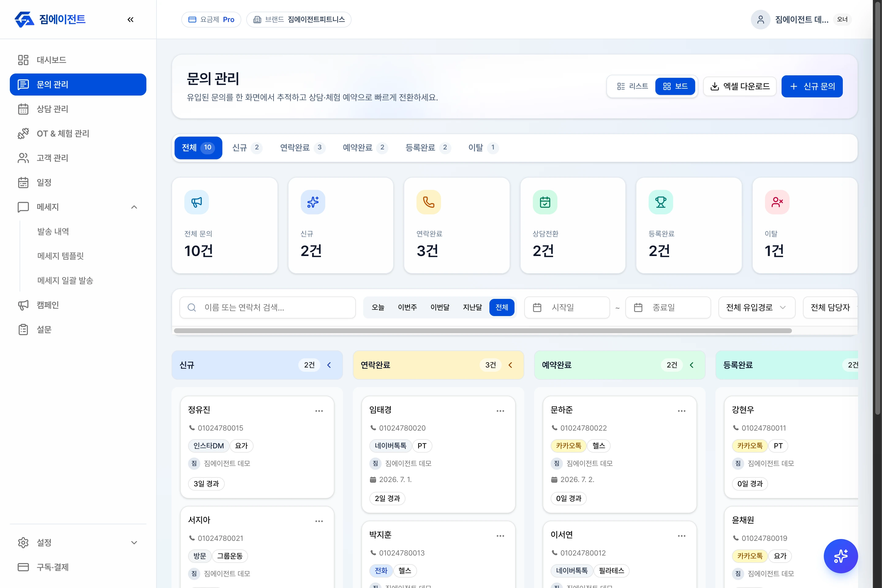Click the phone icon on 연락완료 stat card
The width and height of the screenshot is (882, 588).
click(x=429, y=202)
